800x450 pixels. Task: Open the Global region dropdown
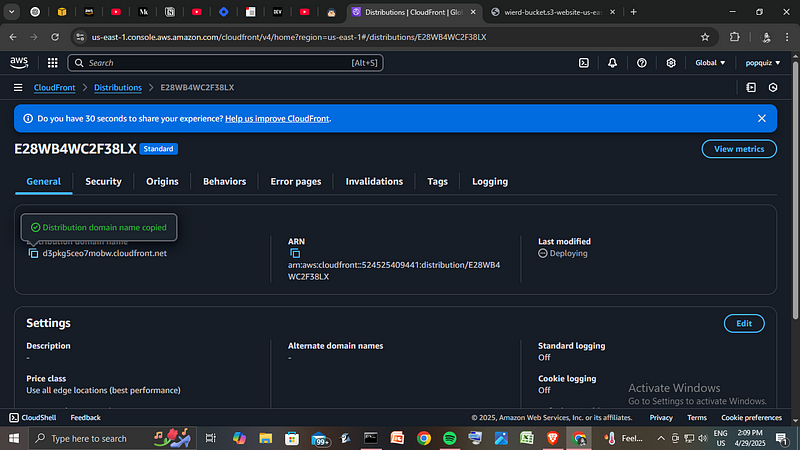[x=710, y=63]
